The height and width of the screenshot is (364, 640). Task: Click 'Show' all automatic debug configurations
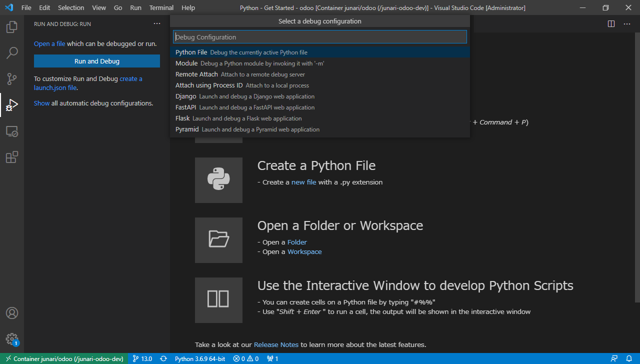41,103
